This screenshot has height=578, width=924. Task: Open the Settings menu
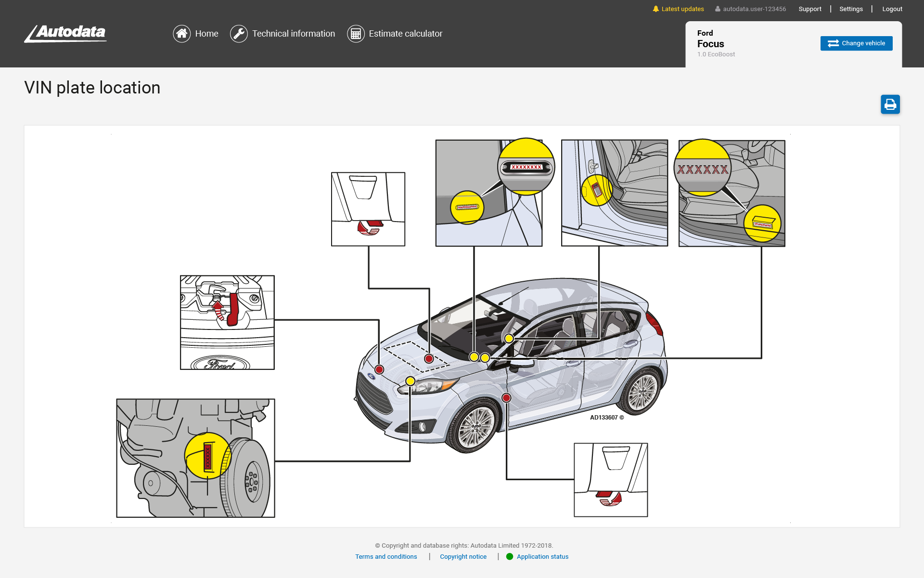pos(851,9)
